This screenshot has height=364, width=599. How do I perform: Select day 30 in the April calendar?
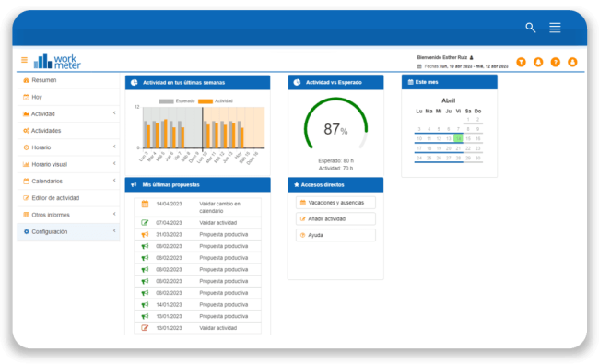click(477, 158)
